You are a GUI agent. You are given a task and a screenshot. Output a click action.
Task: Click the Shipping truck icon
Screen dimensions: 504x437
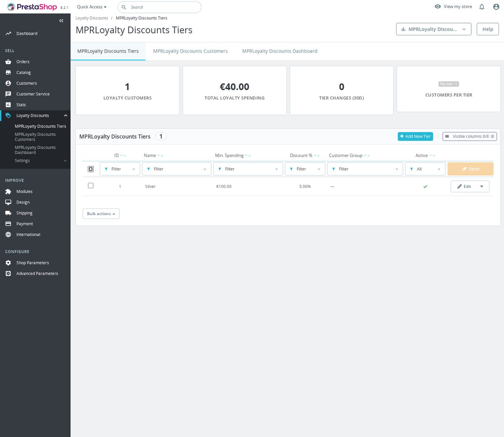8,213
